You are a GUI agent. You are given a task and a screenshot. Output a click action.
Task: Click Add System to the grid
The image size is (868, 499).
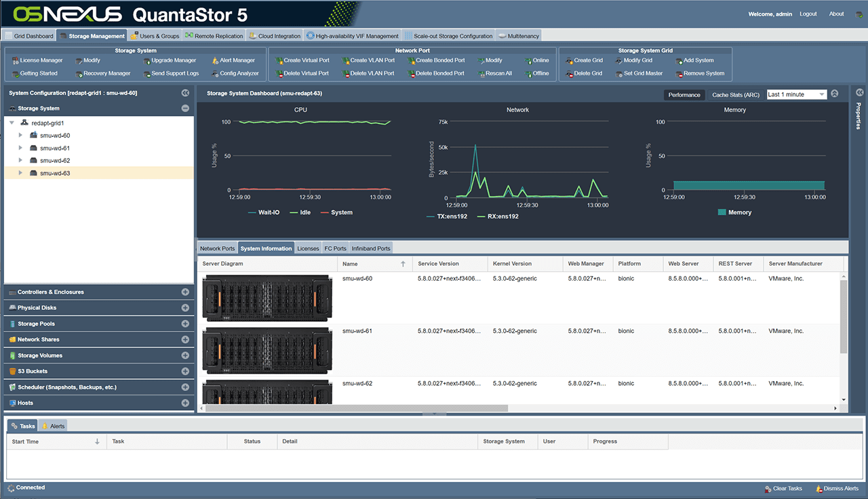694,60
